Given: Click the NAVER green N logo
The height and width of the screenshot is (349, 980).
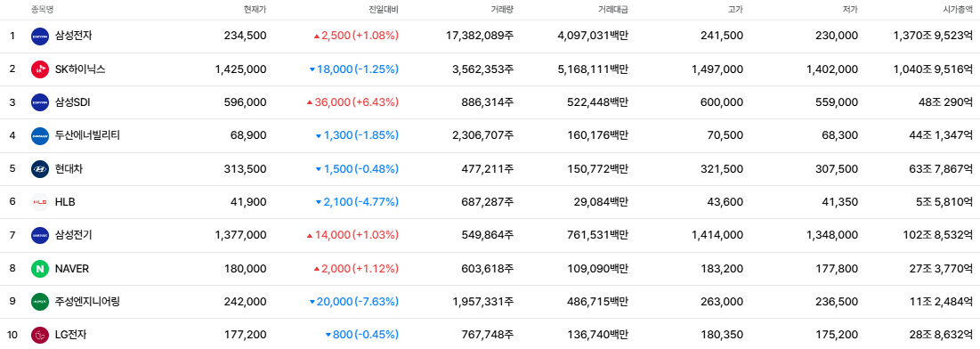Looking at the screenshot, I should click(x=40, y=269).
